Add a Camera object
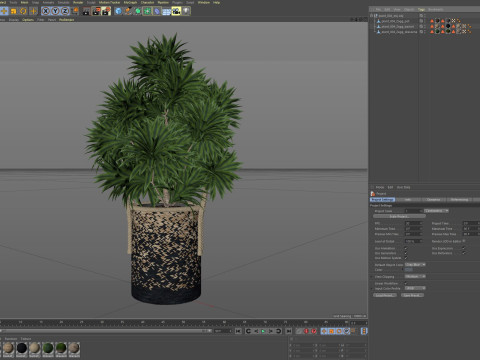This screenshot has height=360, width=480. coord(176,11)
